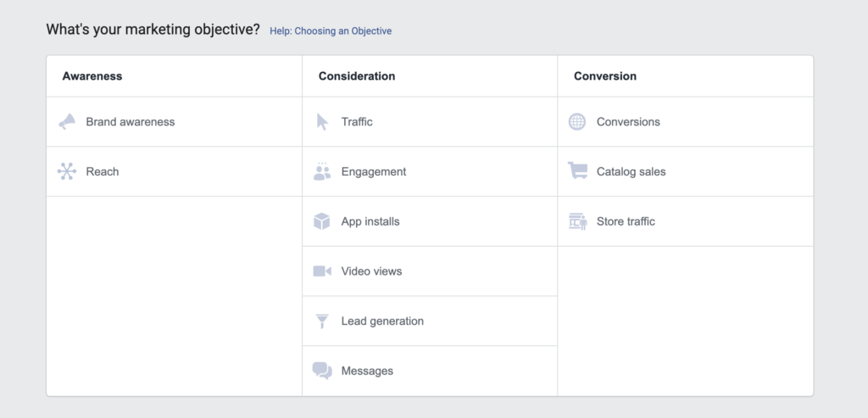Choose the Store traffic objective label

tap(626, 221)
